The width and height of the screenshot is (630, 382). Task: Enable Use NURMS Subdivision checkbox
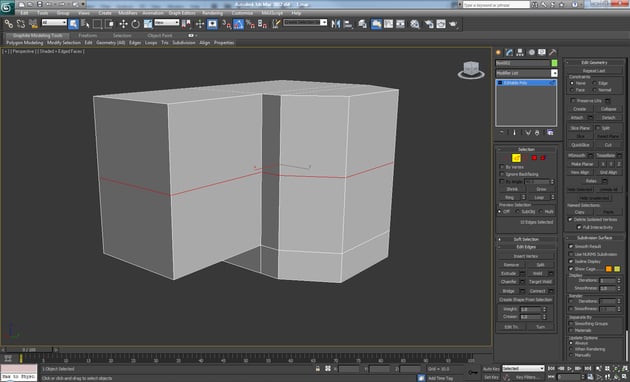tap(571, 254)
